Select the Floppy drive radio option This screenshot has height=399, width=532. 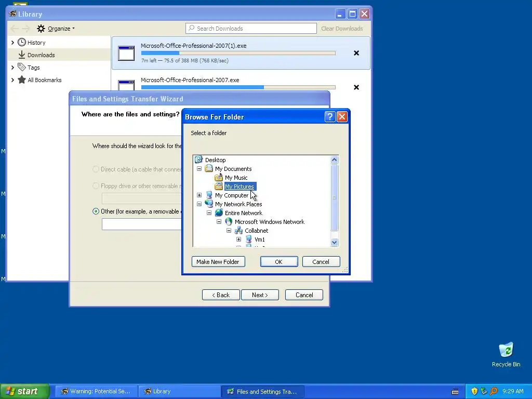[96, 185]
